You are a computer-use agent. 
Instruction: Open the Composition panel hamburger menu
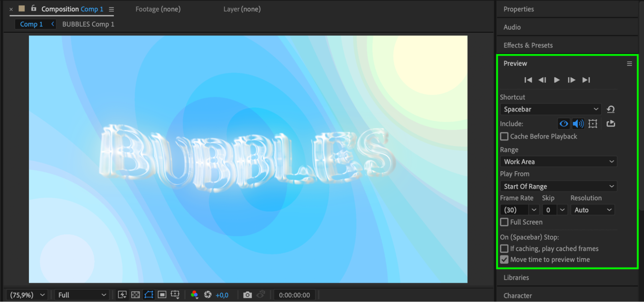(x=111, y=9)
